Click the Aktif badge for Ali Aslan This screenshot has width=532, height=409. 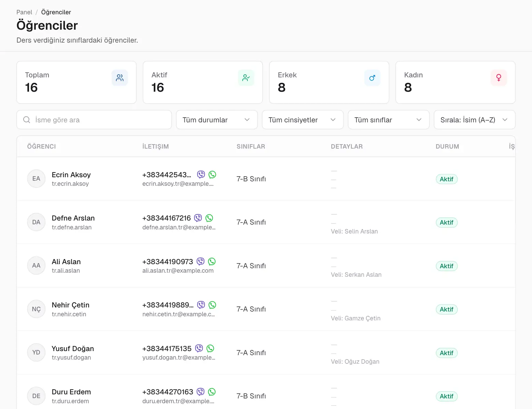click(447, 266)
